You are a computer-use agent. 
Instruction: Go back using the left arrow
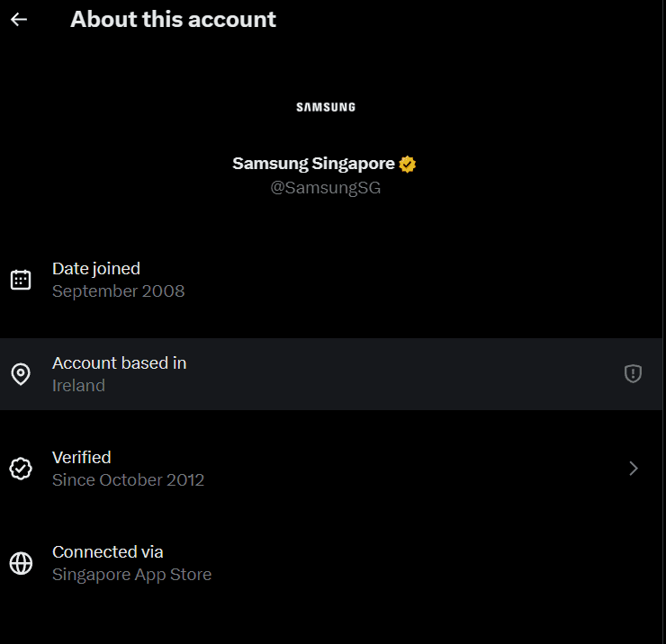(x=19, y=20)
